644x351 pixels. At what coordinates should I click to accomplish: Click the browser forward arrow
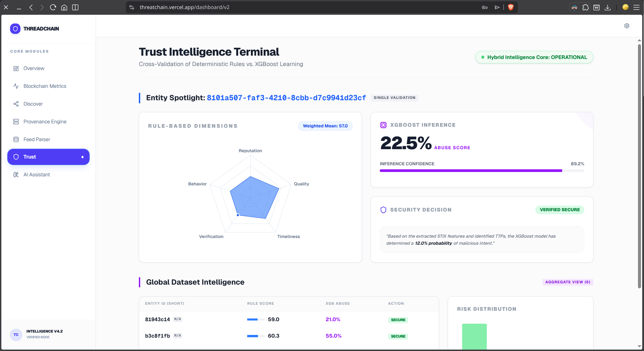42,7
